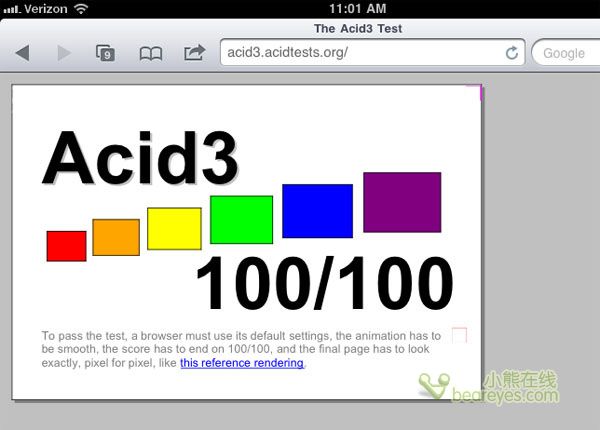Click 'The Acid3 Test' page title
The height and width of the screenshot is (430, 600).
click(x=358, y=29)
